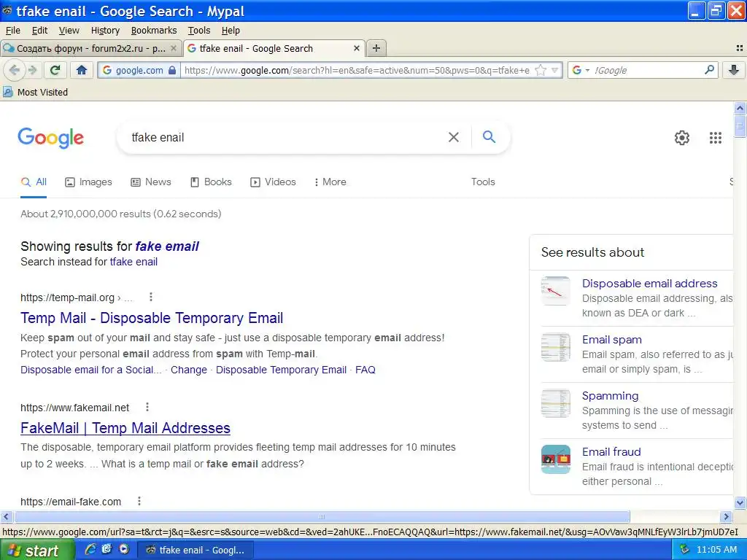Open Disposable email address topic
747x560 pixels.
click(649, 284)
